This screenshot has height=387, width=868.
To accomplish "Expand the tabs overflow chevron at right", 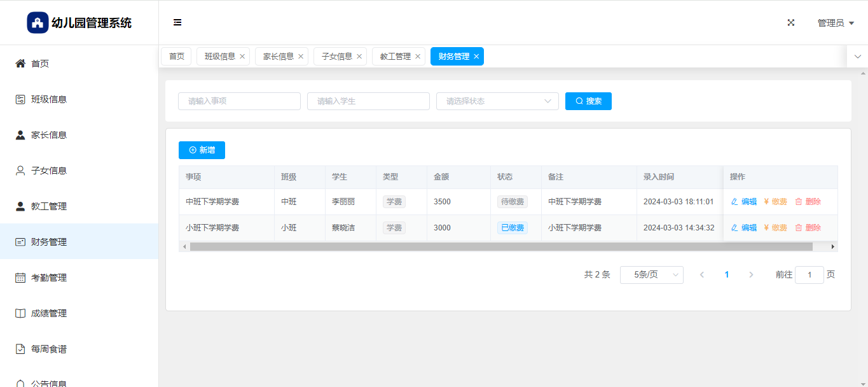I will [857, 57].
